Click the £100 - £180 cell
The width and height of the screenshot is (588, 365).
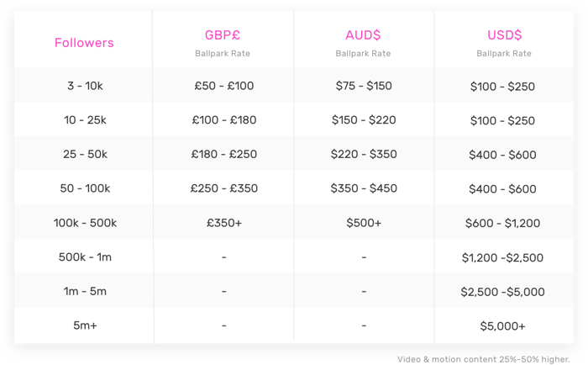tap(224, 120)
